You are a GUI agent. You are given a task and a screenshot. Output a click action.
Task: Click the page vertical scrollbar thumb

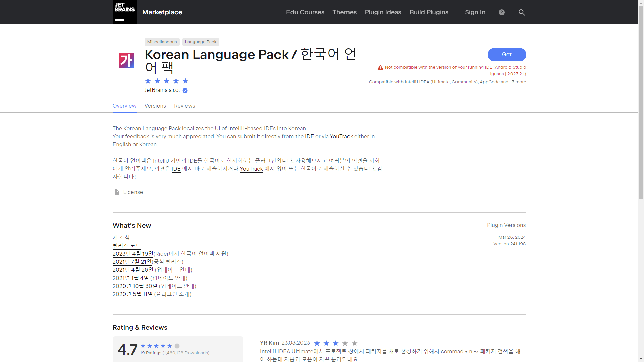tap(641, 102)
